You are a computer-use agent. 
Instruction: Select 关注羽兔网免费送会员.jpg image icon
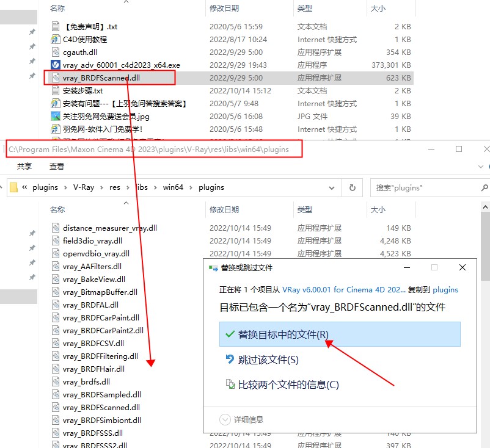(x=56, y=116)
